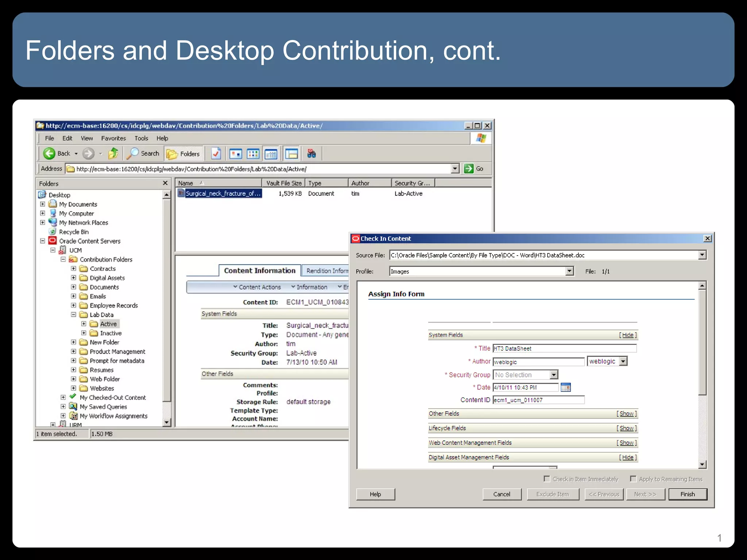
Task: Click the details view toolbar icon
Action: [271, 153]
